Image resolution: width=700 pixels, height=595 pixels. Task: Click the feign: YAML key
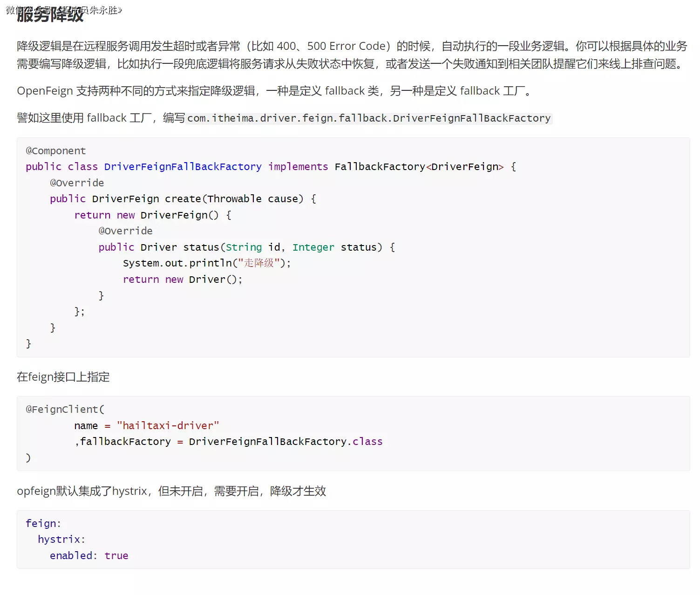tap(43, 523)
